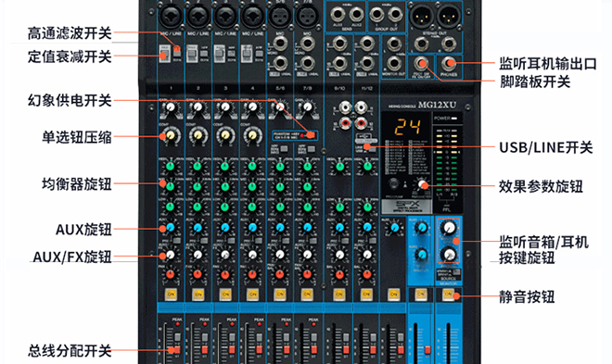
Task: Click the effect PROGRAM selector knob
Action: pyautogui.click(x=394, y=183)
